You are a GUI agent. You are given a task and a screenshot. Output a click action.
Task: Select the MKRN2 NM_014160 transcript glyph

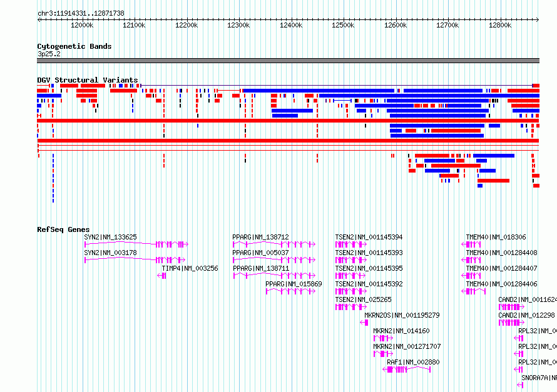[383, 338]
